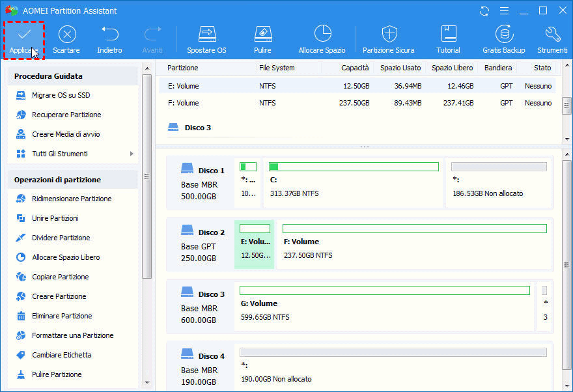Choose Unire Partizioni from the operations list
This screenshot has height=392, width=573.
click(x=55, y=218)
